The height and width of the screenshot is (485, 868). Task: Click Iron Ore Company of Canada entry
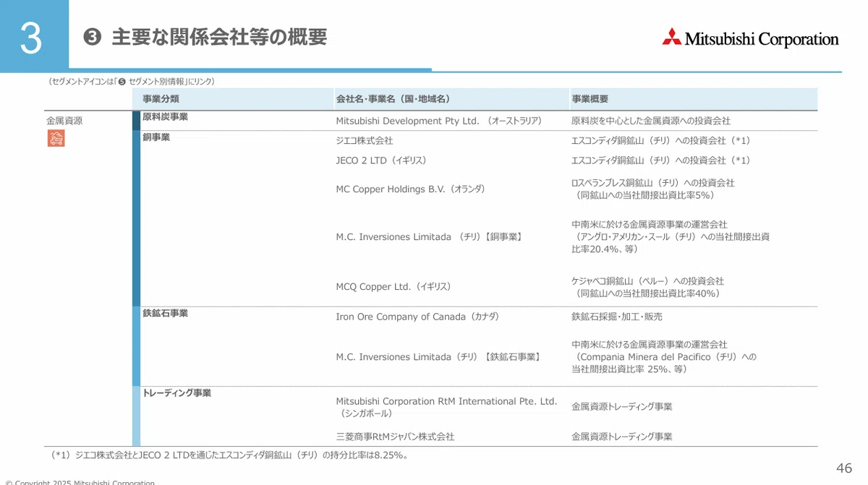pyautogui.click(x=417, y=317)
